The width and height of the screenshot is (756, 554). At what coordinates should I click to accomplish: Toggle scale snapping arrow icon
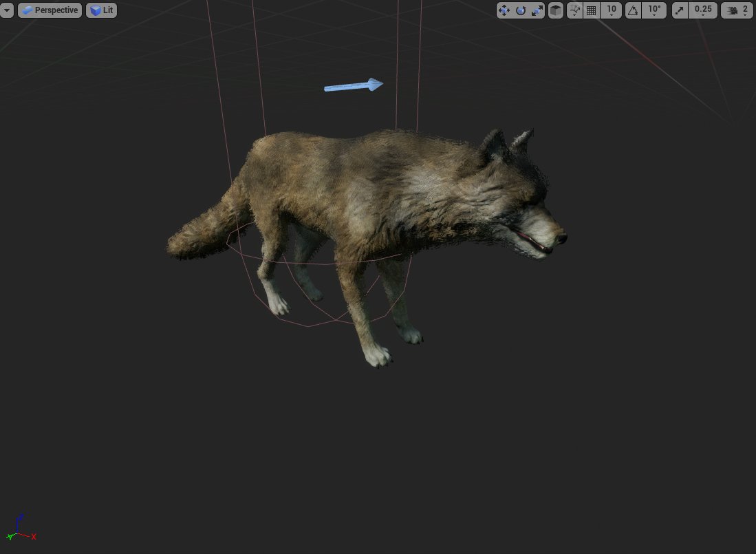click(680, 10)
